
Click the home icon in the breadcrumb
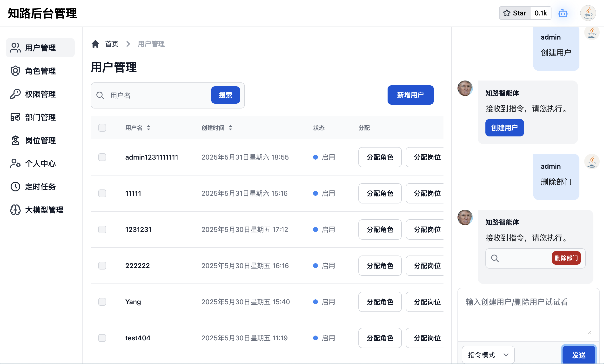click(x=95, y=44)
